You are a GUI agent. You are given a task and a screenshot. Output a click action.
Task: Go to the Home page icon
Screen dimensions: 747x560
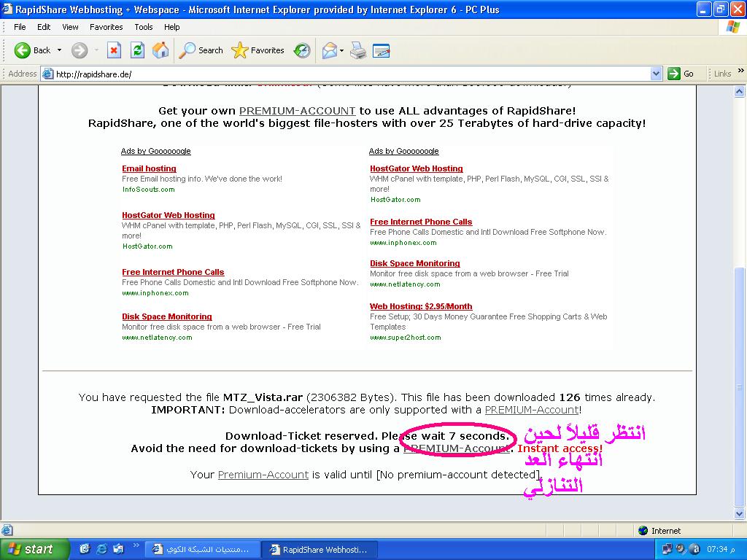160,50
